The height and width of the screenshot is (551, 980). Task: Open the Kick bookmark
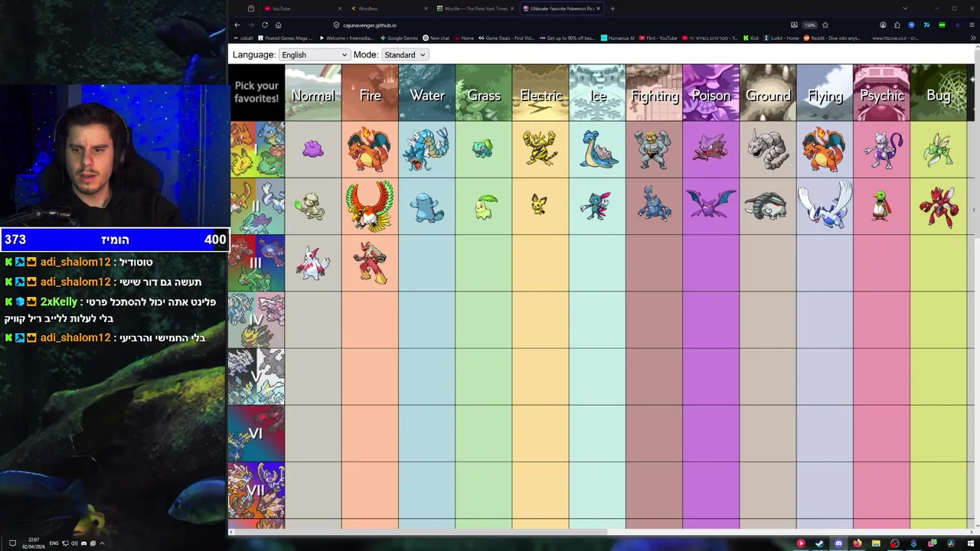[751, 38]
